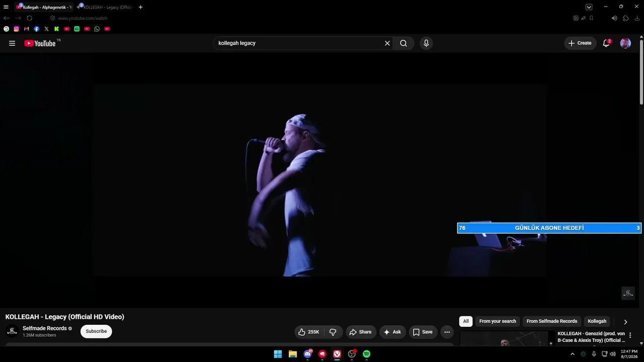Screen dimensions: 644x362
Task: Open the WhatsApp bookmark
Action: 97,29
